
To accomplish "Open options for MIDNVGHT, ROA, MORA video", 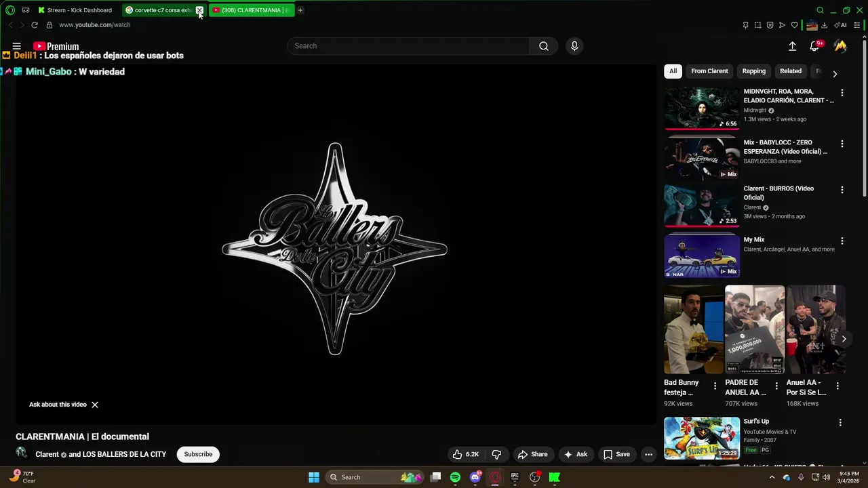I will pos(842,93).
